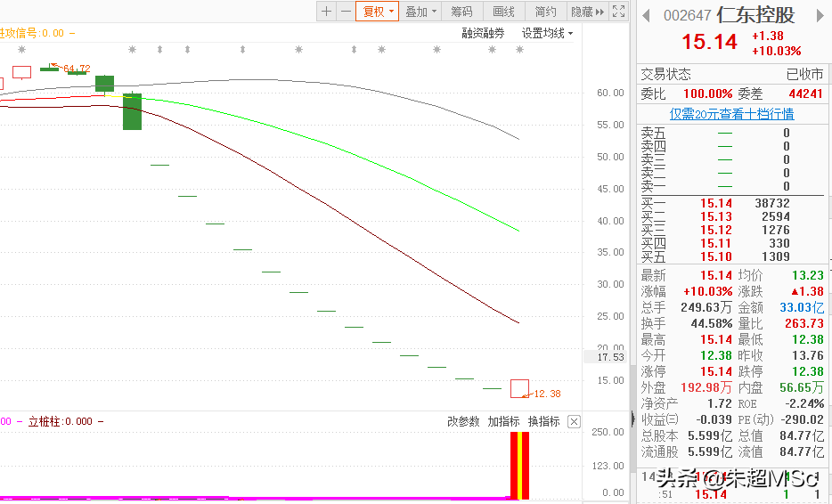Hide side panel via 隐藏 button

[587, 12]
